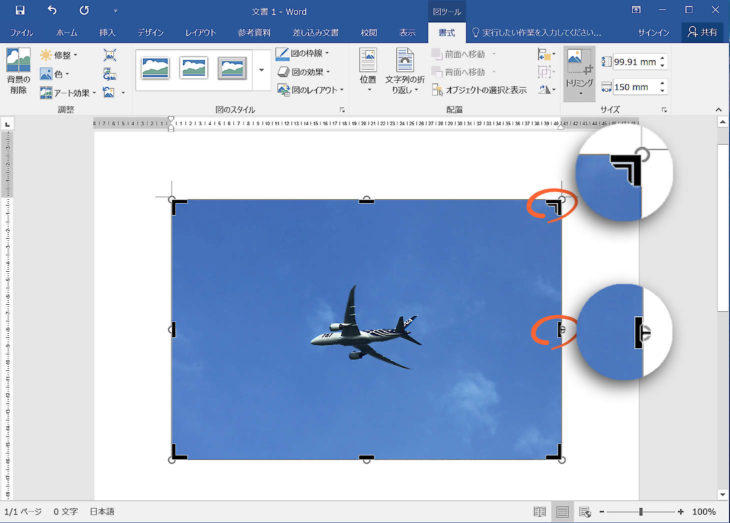
Task: Click the Save icon in the title bar
Action: pyautogui.click(x=19, y=10)
